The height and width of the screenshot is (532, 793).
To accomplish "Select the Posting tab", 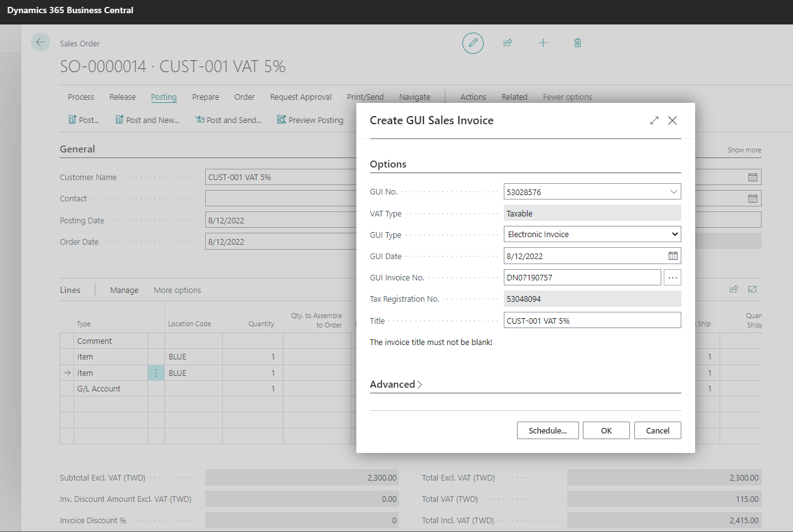I will (164, 97).
